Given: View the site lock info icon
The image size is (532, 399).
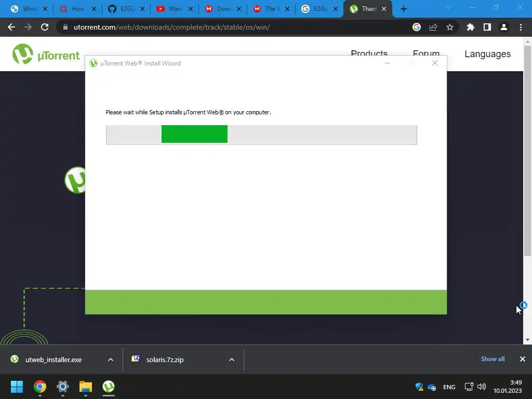Looking at the screenshot, I should click(x=65, y=27).
